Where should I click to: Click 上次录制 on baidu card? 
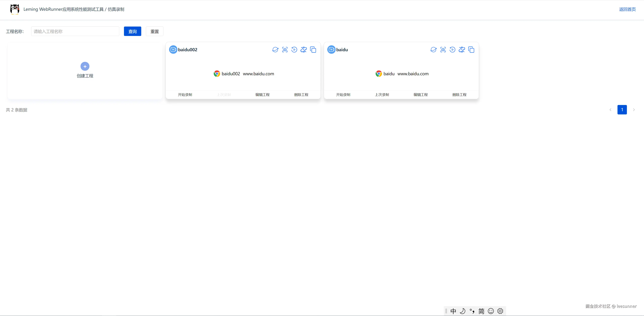pyautogui.click(x=382, y=95)
